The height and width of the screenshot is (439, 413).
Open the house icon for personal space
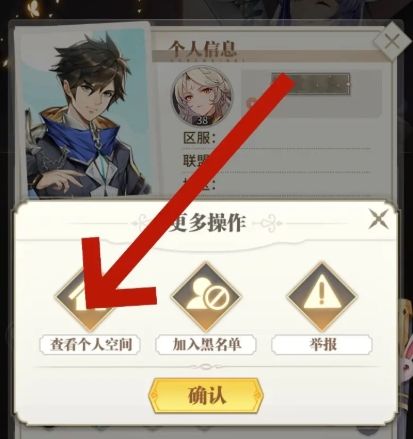(x=90, y=297)
